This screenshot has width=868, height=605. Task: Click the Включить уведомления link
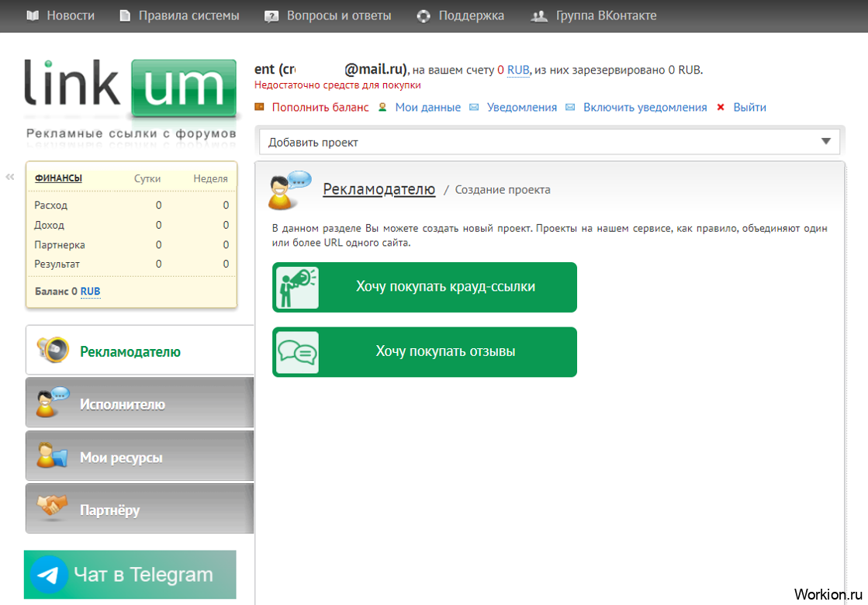pos(645,107)
